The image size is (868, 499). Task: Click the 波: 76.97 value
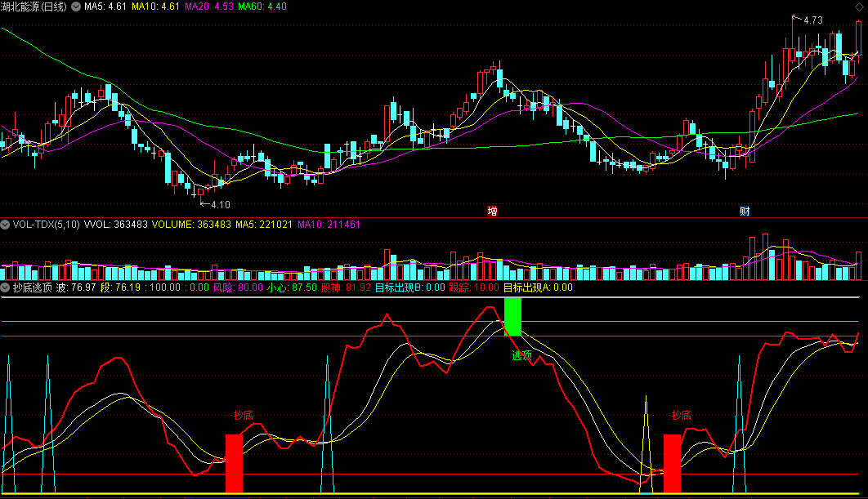click(76, 287)
